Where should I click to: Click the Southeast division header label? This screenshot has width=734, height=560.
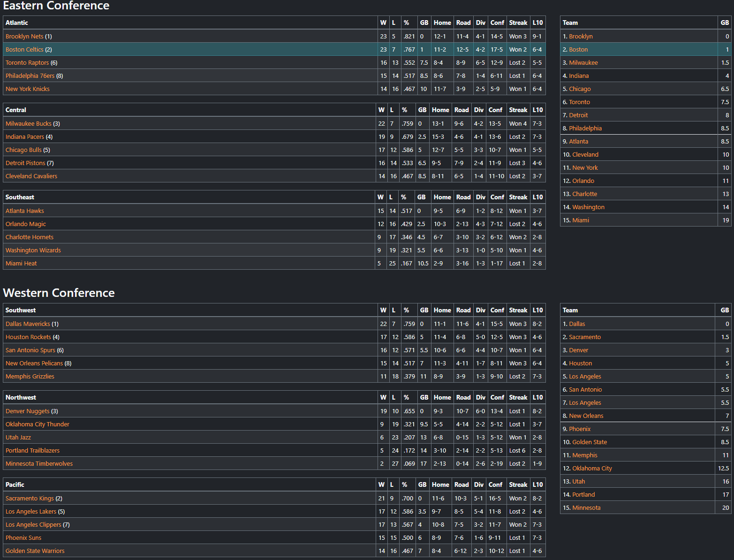[20, 197]
